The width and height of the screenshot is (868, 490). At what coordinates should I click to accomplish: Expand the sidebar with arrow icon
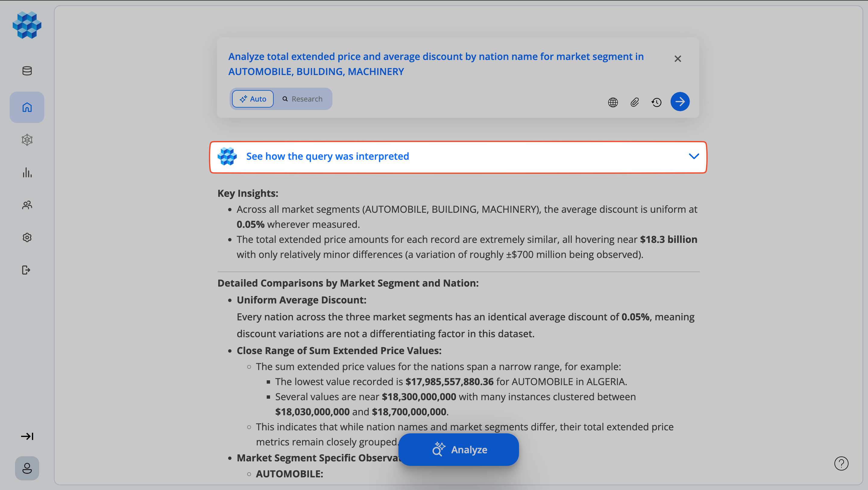click(27, 436)
